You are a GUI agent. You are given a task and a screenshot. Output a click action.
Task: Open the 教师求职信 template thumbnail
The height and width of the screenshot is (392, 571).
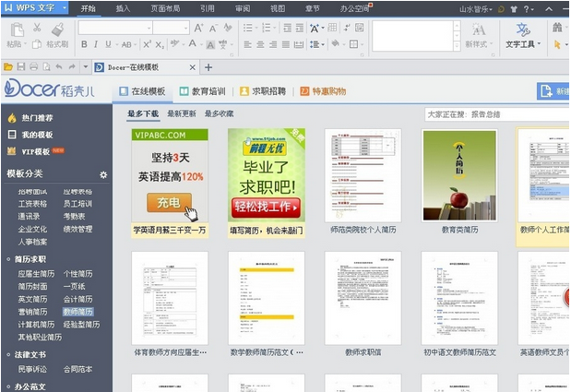coord(363,298)
